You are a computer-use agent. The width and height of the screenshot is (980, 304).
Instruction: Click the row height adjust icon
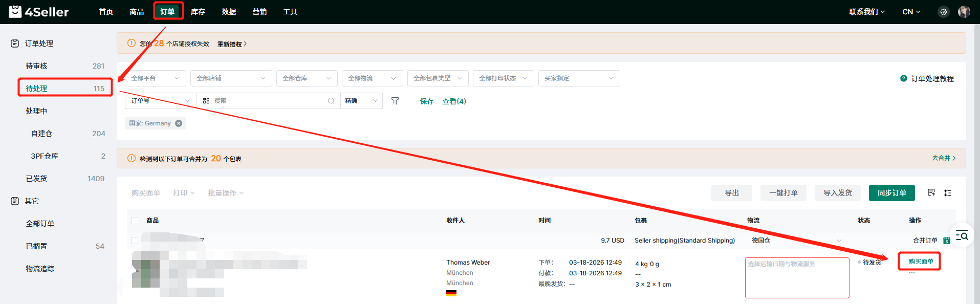(948, 193)
